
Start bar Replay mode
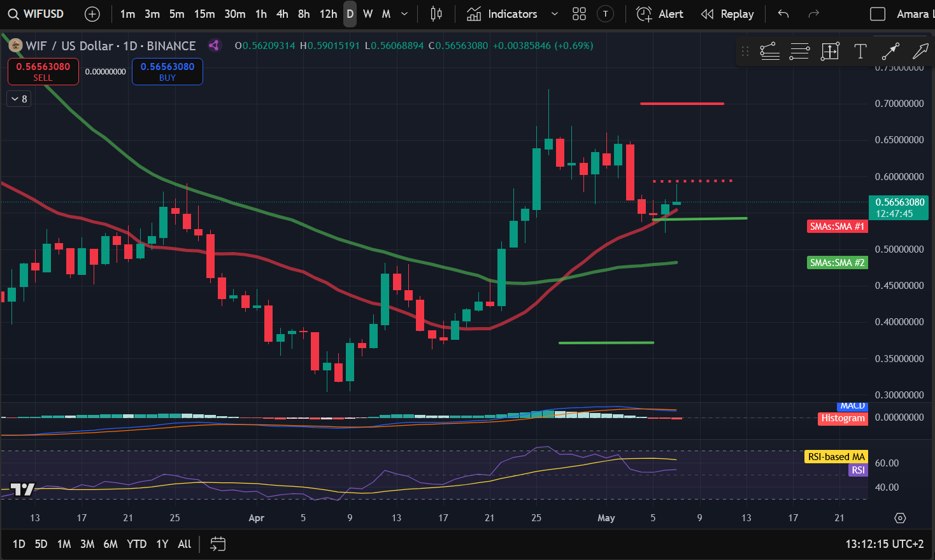(727, 14)
